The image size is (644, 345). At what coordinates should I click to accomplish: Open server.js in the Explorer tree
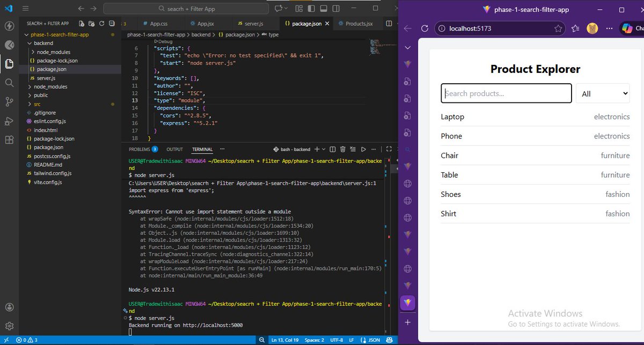pyautogui.click(x=46, y=78)
